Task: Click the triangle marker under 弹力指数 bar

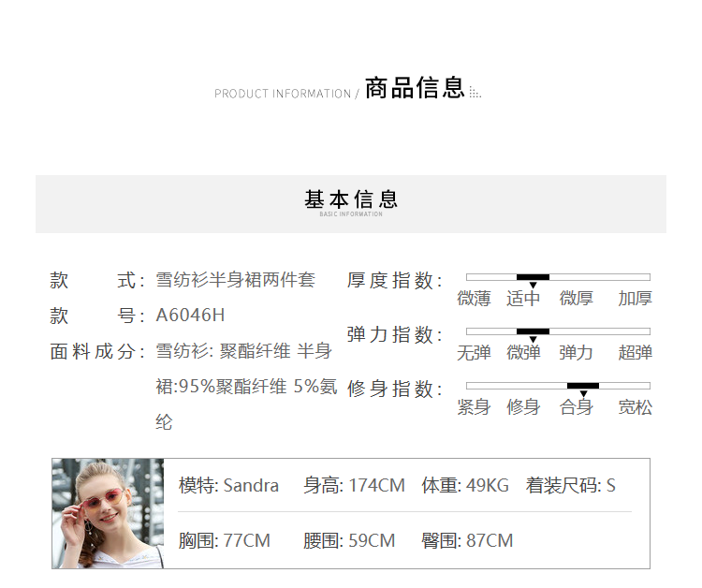Action: 533,340
